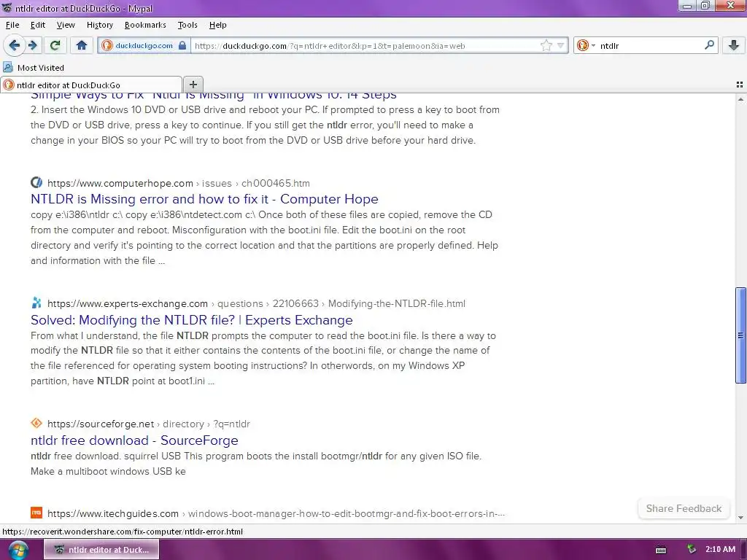Go to the Home page
The width and height of the screenshot is (747, 560).
(82, 45)
